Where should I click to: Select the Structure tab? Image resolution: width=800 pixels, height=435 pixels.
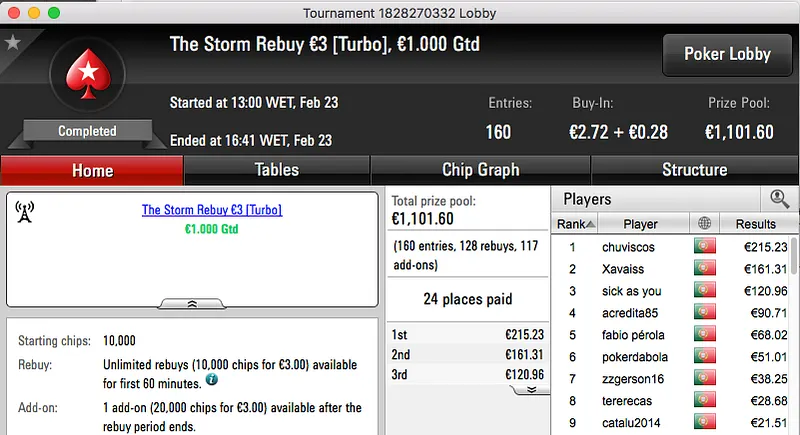[x=694, y=170]
